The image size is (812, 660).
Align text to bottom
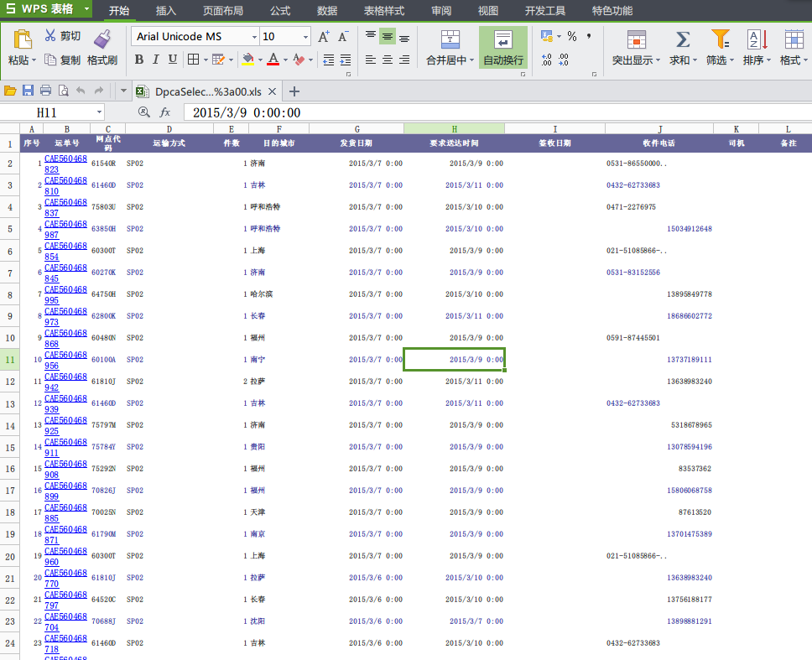tap(404, 37)
